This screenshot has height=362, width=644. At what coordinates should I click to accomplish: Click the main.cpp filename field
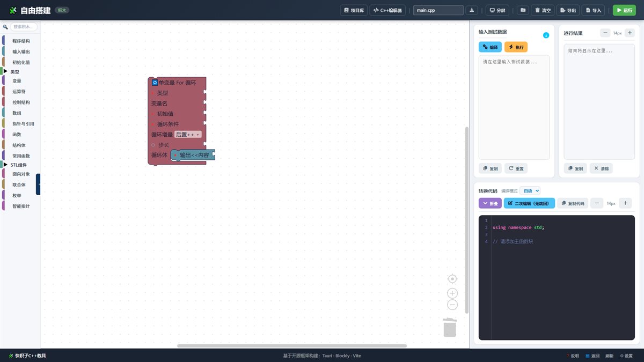click(438, 10)
